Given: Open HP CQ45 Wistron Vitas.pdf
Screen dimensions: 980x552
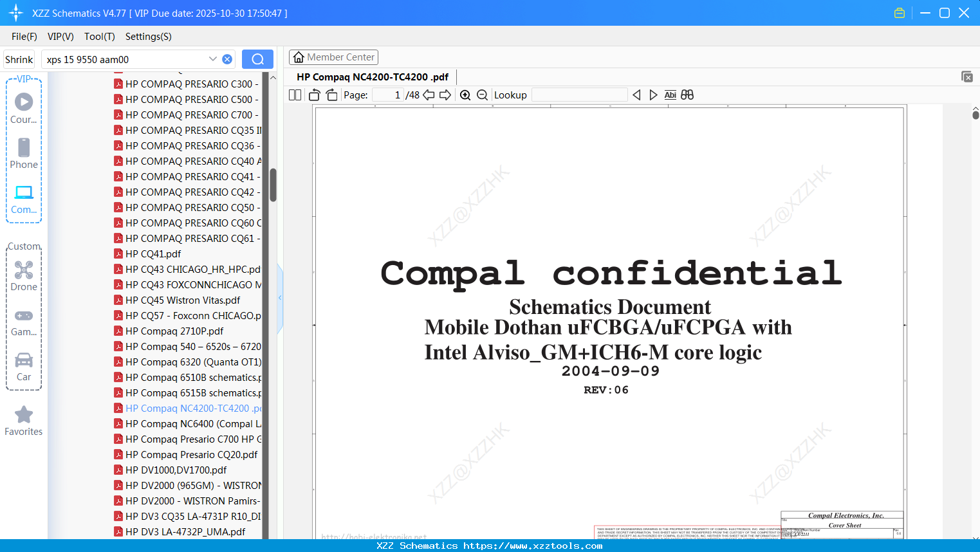Looking at the screenshot, I should [177, 300].
